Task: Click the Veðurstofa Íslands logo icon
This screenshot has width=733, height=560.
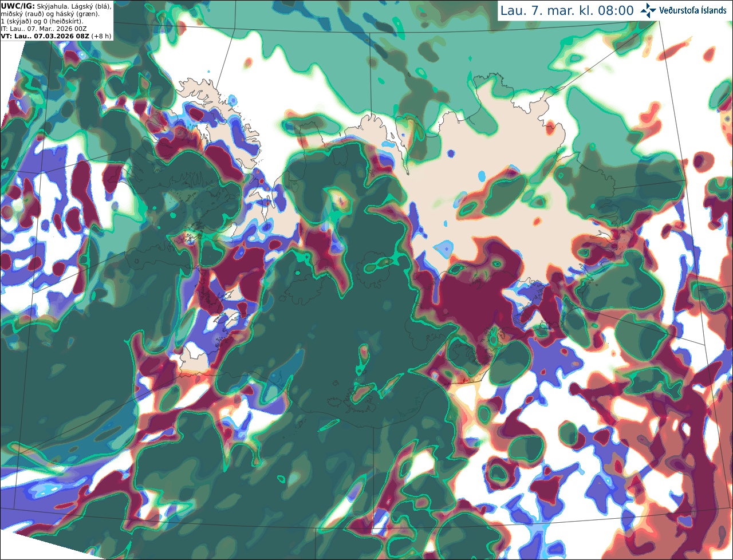Action: coord(649,10)
